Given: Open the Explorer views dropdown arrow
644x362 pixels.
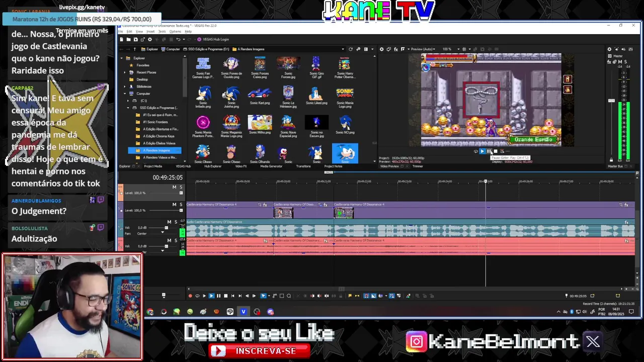Looking at the screenshot, I should (x=372, y=49).
